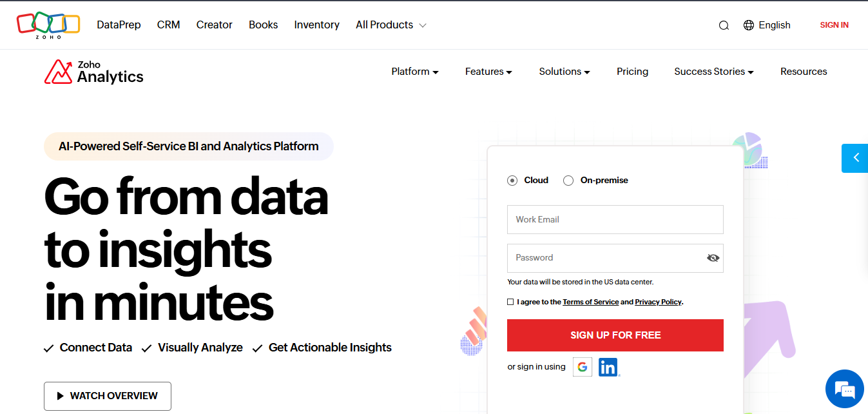Expand the blue side panel arrow
The height and width of the screenshot is (414, 868).
point(855,158)
